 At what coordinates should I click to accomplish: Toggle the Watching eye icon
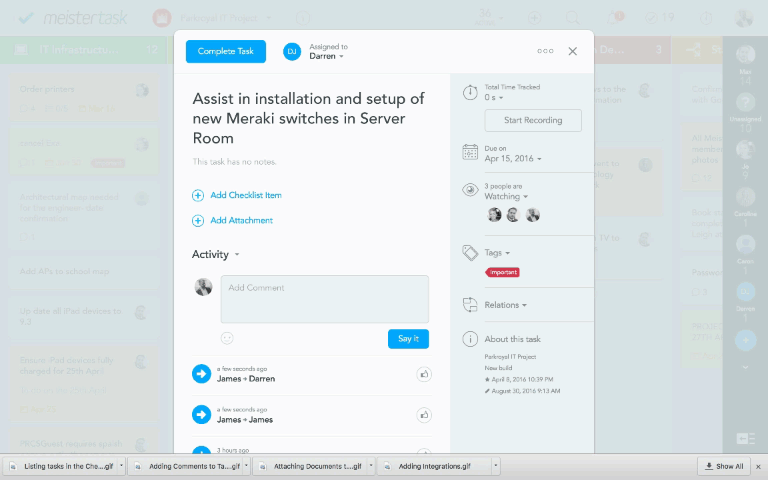pyautogui.click(x=470, y=190)
